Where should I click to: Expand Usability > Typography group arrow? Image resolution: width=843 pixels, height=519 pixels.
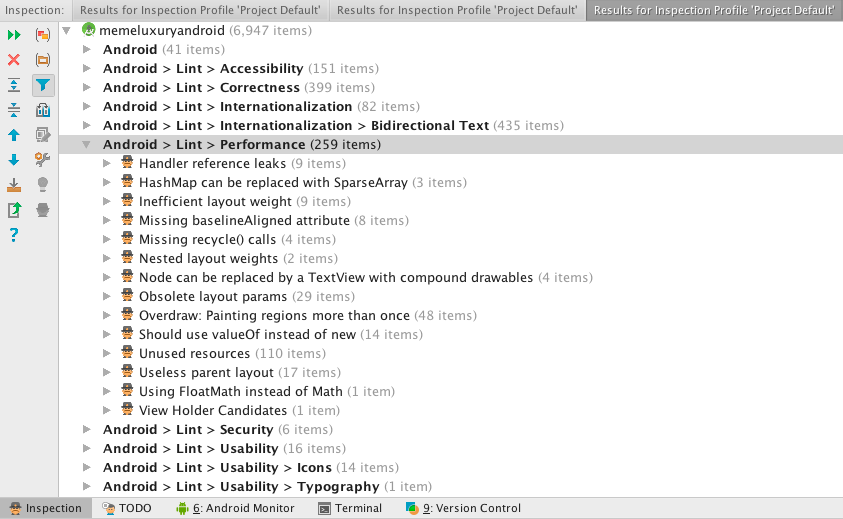tap(87, 486)
